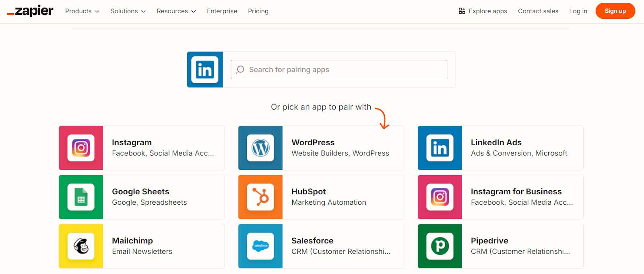644x274 pixels.
Task: Click the Log in link
Action: point(578,11)
